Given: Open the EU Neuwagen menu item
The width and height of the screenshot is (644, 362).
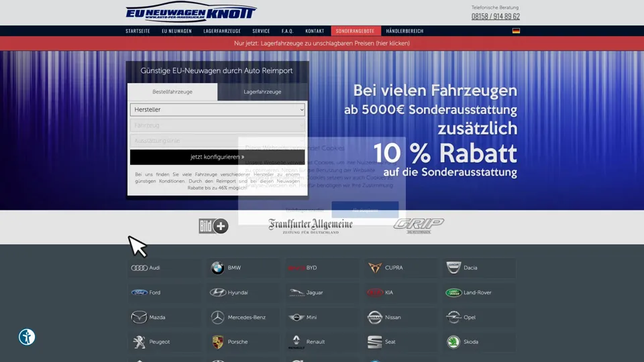Looking at the screenshot, I should (x=176, y=31).
